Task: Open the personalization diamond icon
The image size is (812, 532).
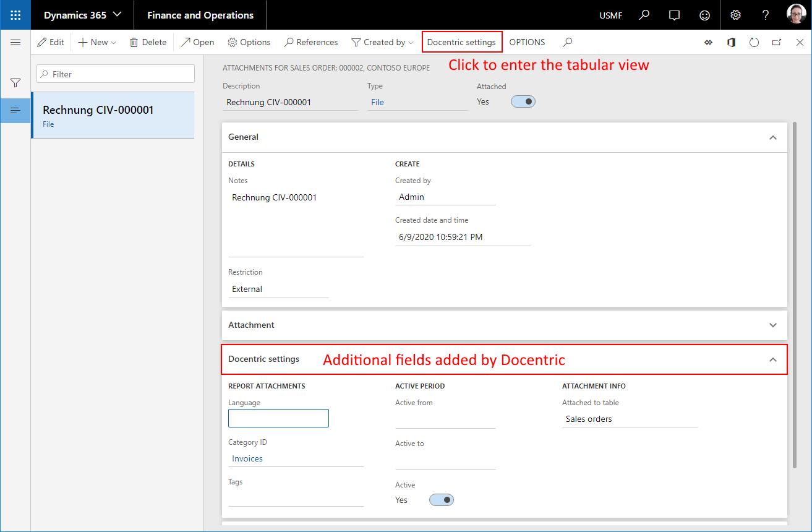Action: pos(708,42)
